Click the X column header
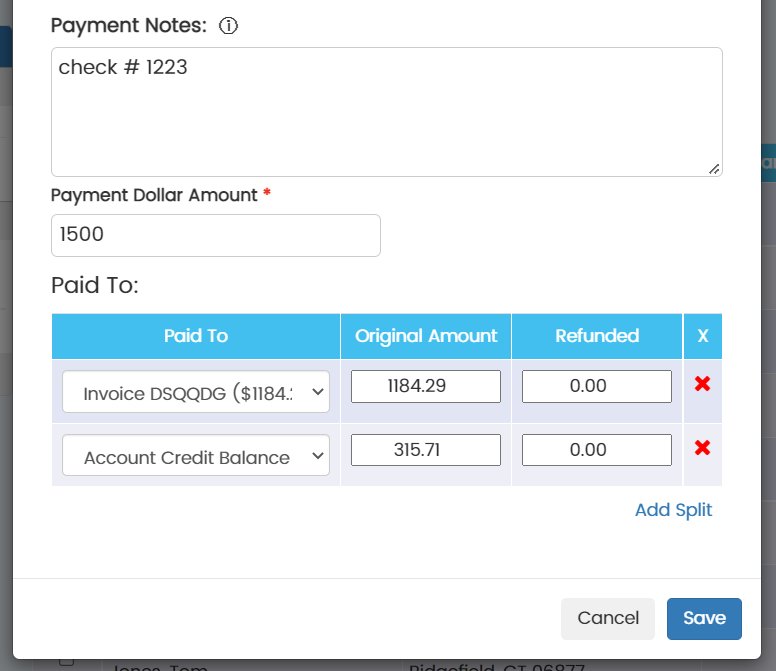Image resolution: width=776 pixels, height=671 pixels. pyautogui.click(x=703, y=336)
